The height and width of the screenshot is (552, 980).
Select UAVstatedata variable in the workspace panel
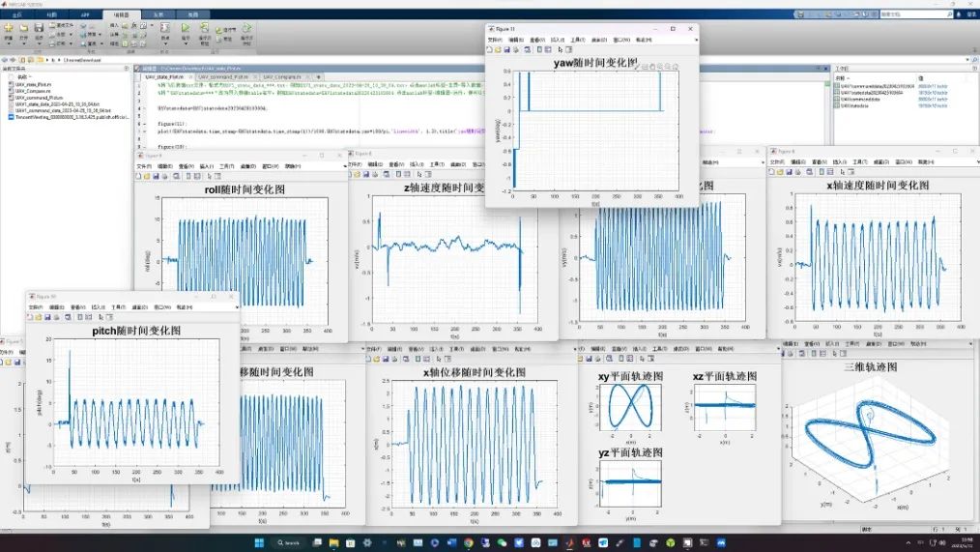pos(854,103)
